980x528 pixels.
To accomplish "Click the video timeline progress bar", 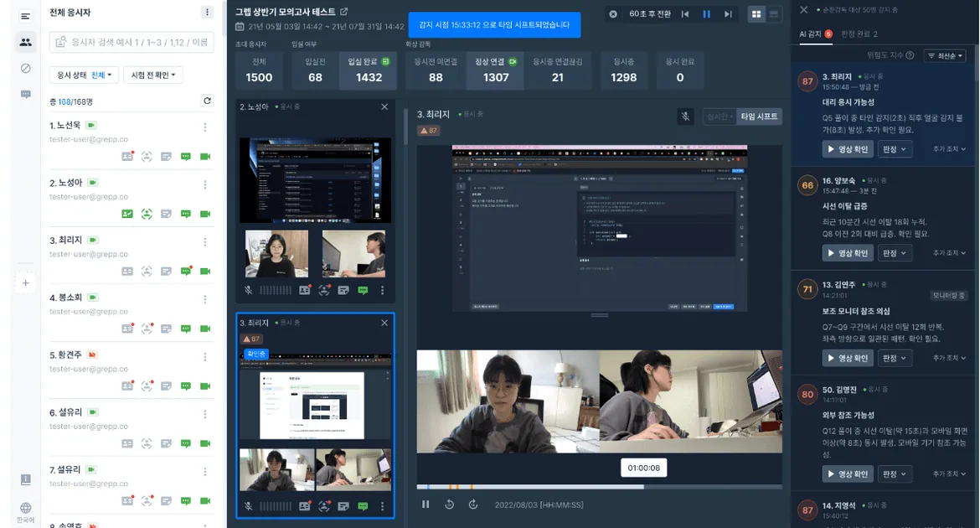I will [x=600, y=487].
